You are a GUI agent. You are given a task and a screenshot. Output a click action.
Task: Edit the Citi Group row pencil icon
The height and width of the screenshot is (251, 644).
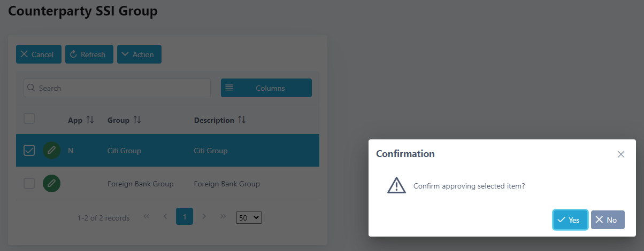tap(51, 151)
